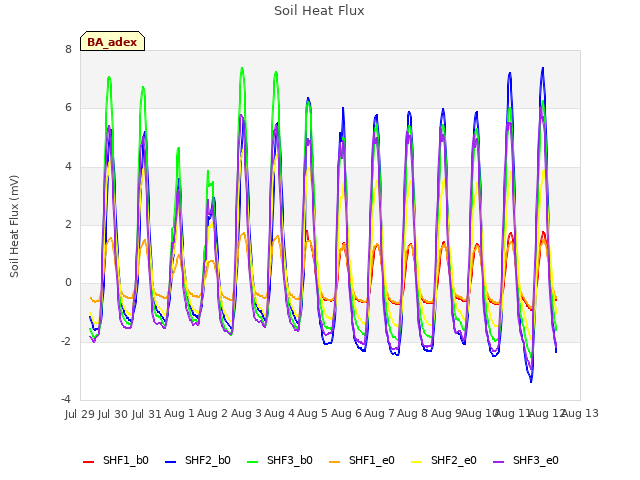This screenshot has width=640, height=480.
Task: Click the Jul 30 x-axis label
Action: pyautogui.click(x=113, y=414)
